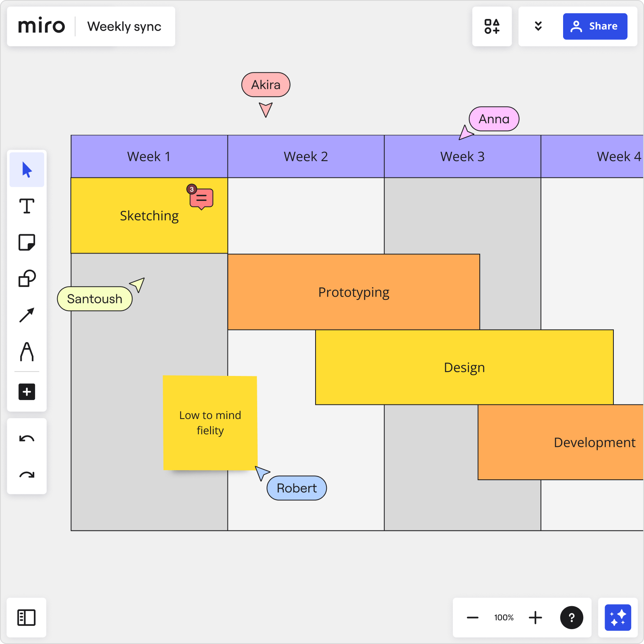Select the Arrow connection line tool
644x644 pixels.
pyautogui.click(x=27, y=315)
